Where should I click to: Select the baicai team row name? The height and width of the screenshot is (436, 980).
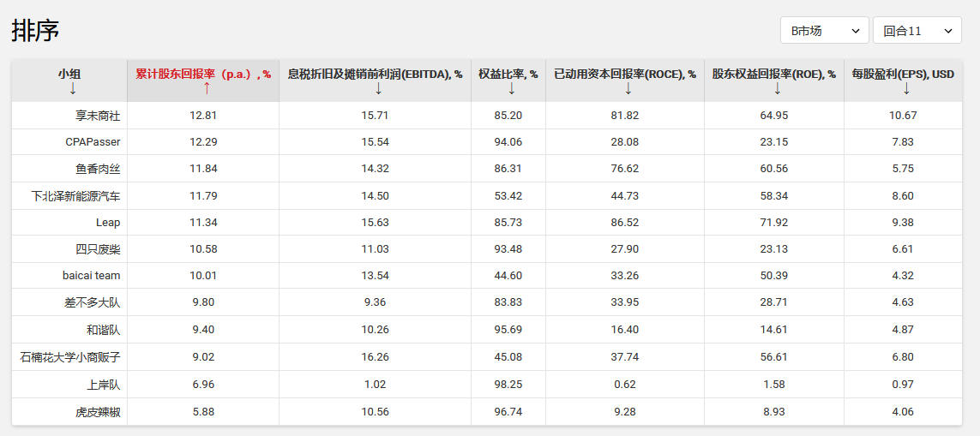coord(91,276)
